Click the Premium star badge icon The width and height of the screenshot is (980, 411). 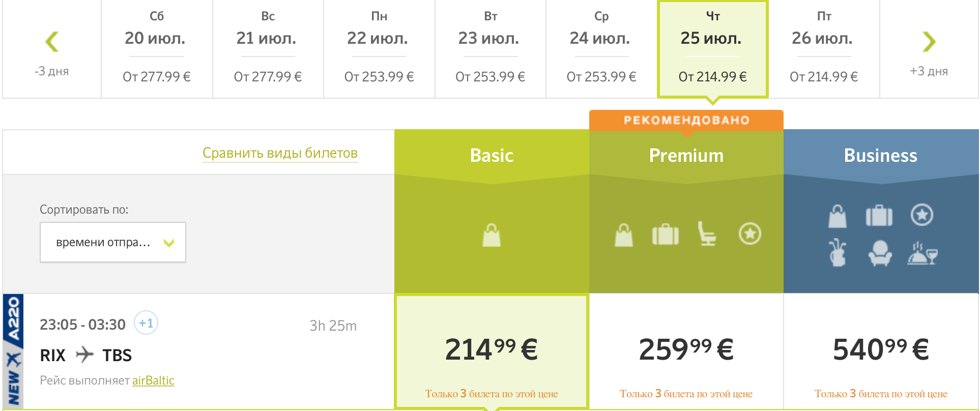(750, 234)
